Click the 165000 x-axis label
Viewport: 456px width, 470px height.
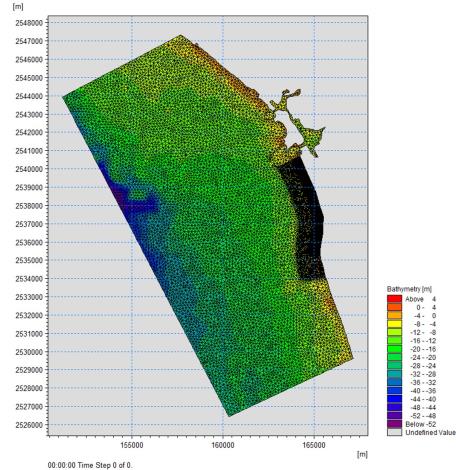314,445
